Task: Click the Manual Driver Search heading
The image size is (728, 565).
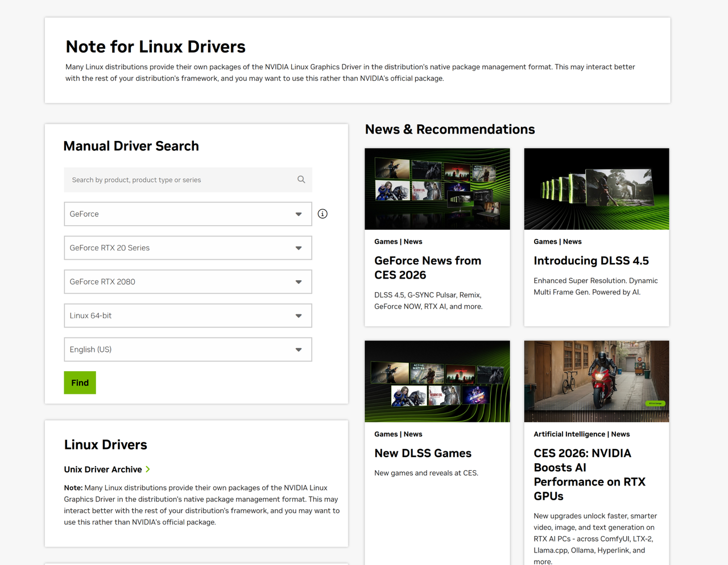Action: [131, 146]
